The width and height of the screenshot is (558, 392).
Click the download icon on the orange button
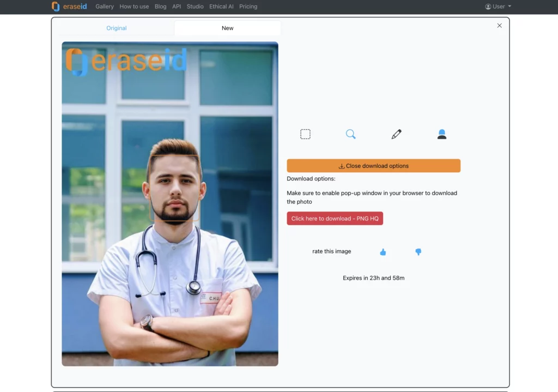341,165
